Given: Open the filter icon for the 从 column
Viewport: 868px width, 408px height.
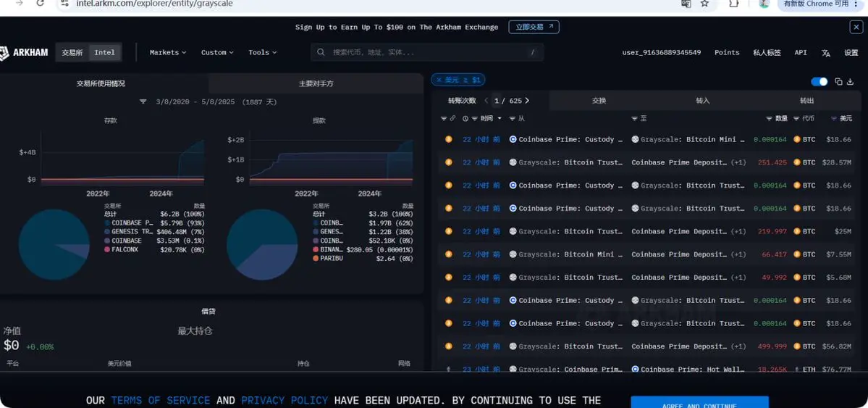Looking at the screenshot, I should 512,119.
